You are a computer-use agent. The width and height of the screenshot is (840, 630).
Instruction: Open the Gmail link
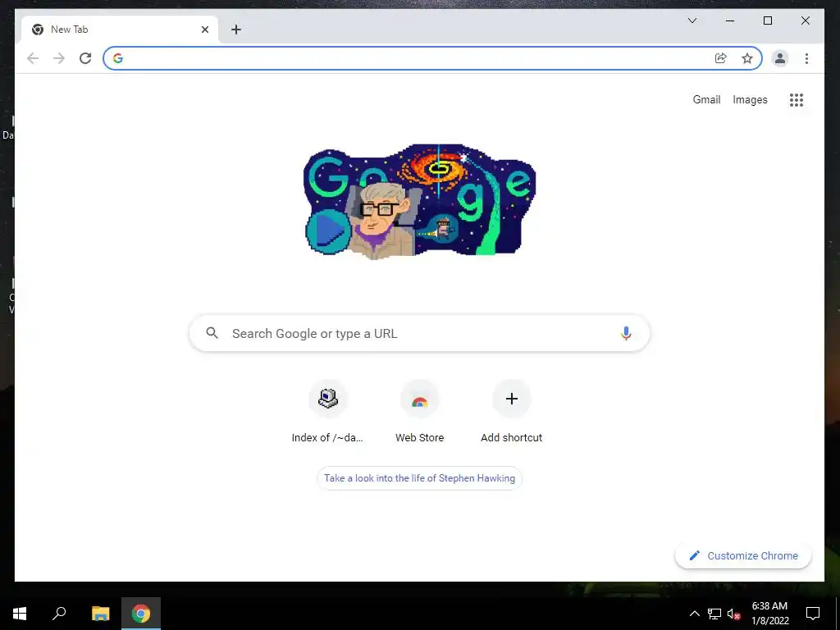click(706, 99)
